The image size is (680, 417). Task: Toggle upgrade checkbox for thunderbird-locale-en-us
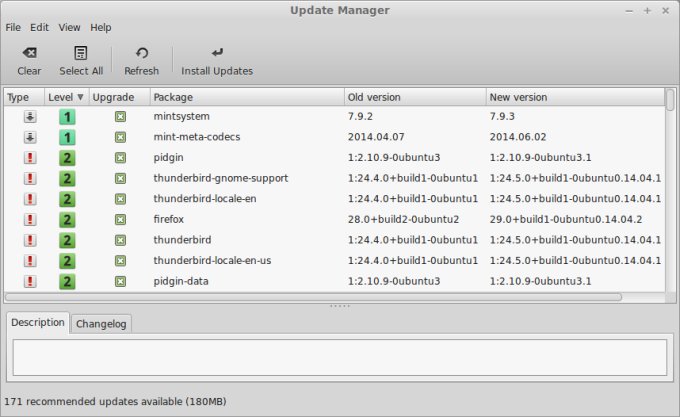tap(121, 261)
